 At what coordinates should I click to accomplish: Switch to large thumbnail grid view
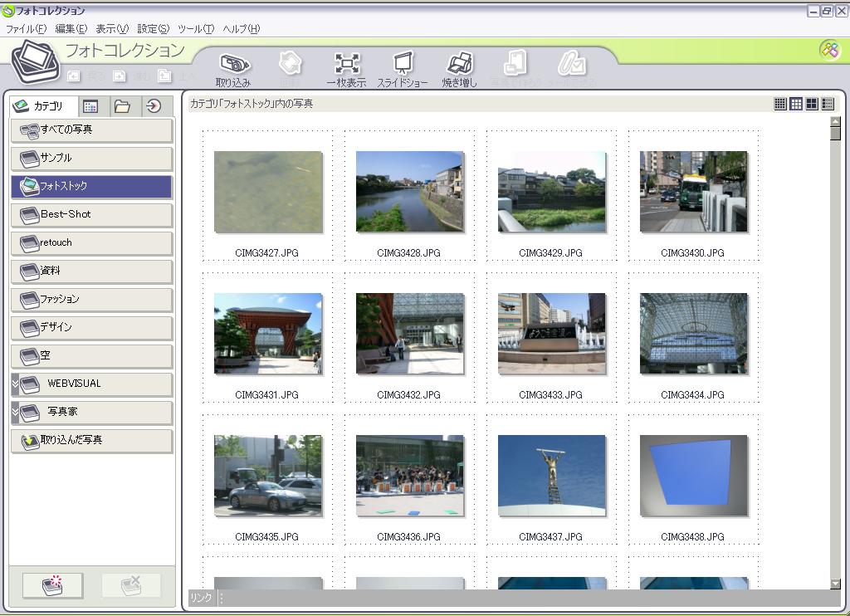812,104
